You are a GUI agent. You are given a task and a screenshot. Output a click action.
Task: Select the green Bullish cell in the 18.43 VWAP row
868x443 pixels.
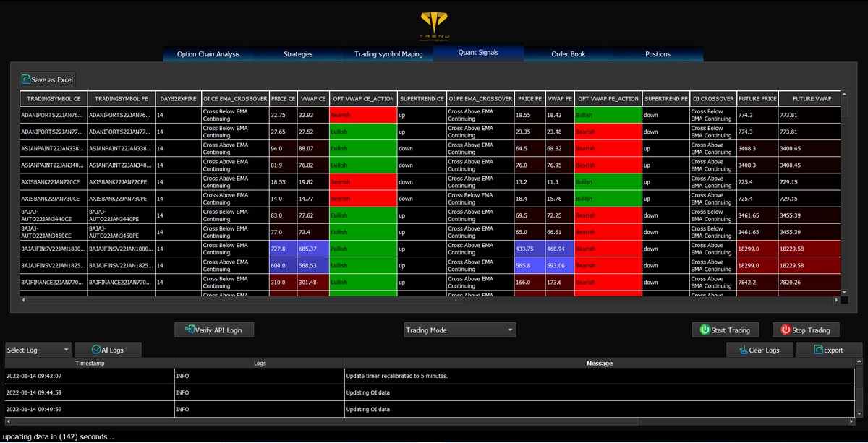click(x=608, y=114)
